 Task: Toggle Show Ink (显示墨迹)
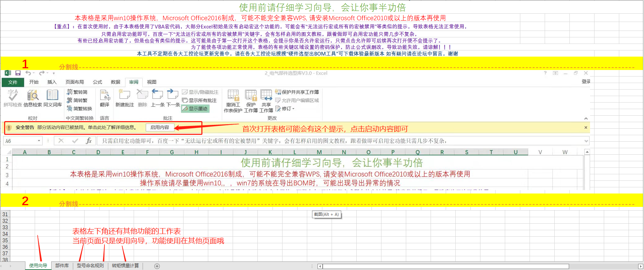pos(196,109)
